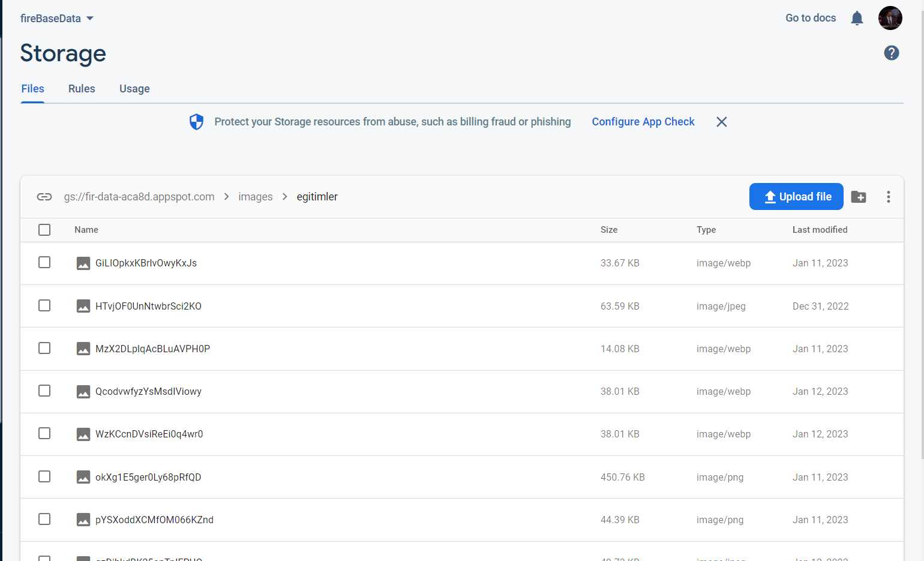
Task: Open file HTvjOF0UnNtwbrSci2KO
Action: pos(148,306)
